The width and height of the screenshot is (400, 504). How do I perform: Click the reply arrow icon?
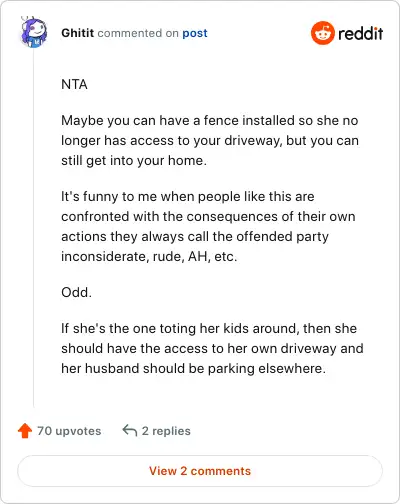(130, 430)
